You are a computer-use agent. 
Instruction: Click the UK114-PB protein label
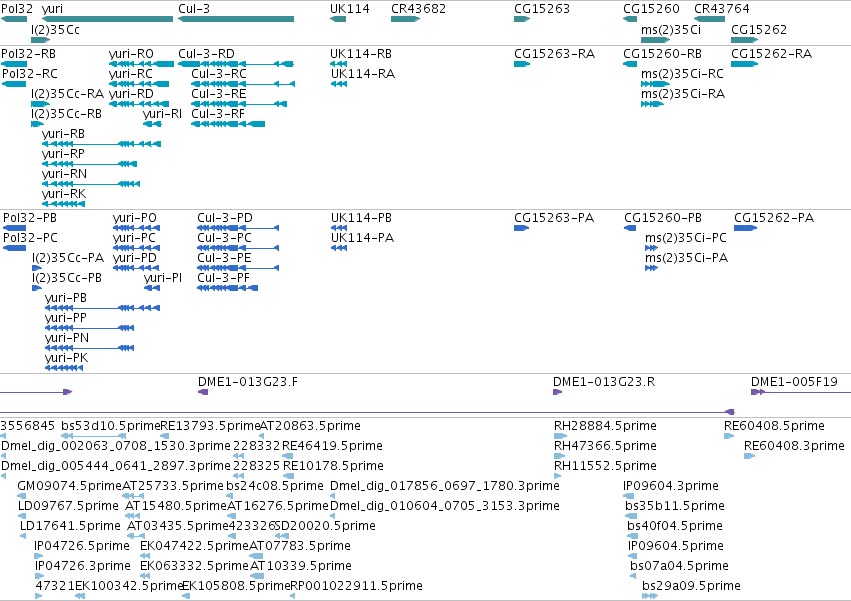(361, 218)
